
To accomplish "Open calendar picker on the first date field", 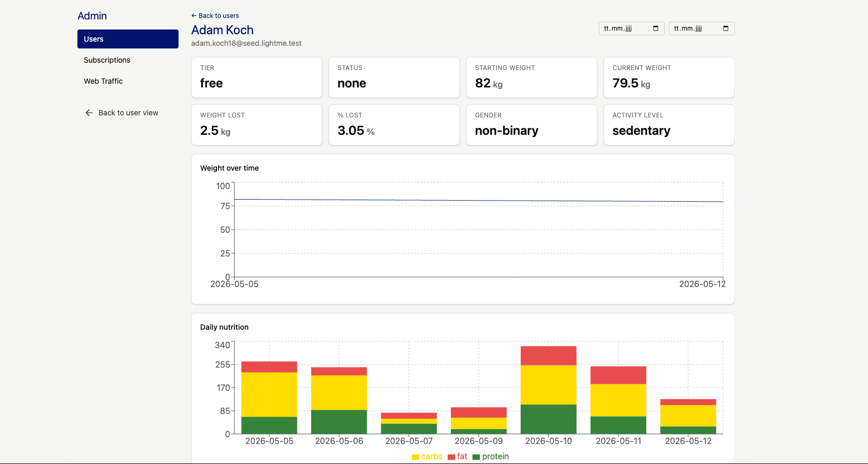I will 656,28.
